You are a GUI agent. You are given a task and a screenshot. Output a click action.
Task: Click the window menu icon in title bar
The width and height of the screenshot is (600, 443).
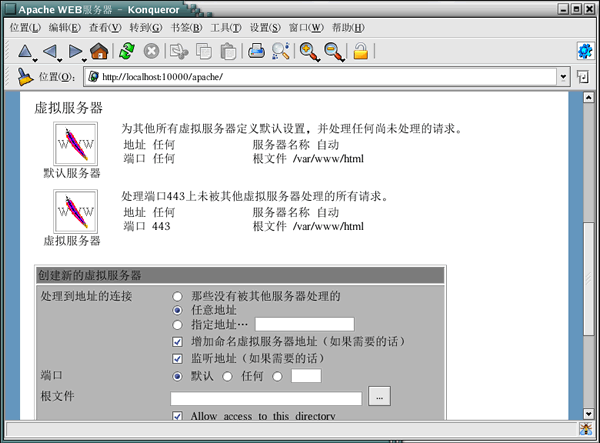tap(10, 9)
